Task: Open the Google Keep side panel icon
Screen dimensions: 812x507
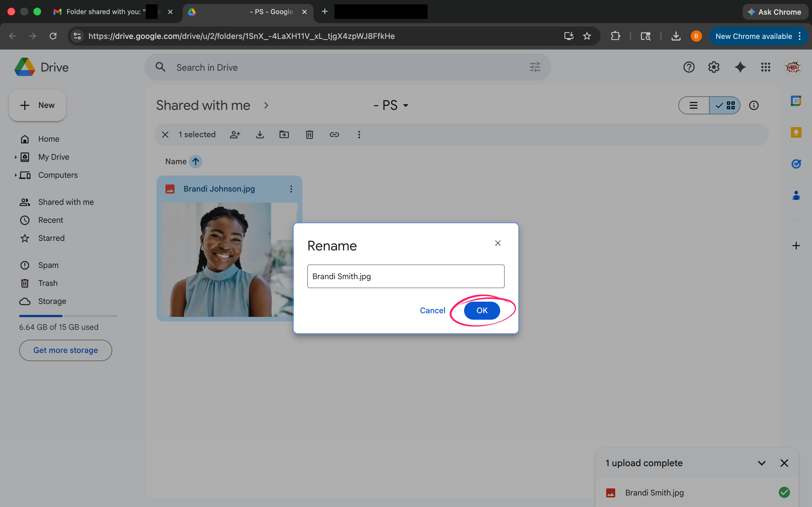Action: point(796,132)
